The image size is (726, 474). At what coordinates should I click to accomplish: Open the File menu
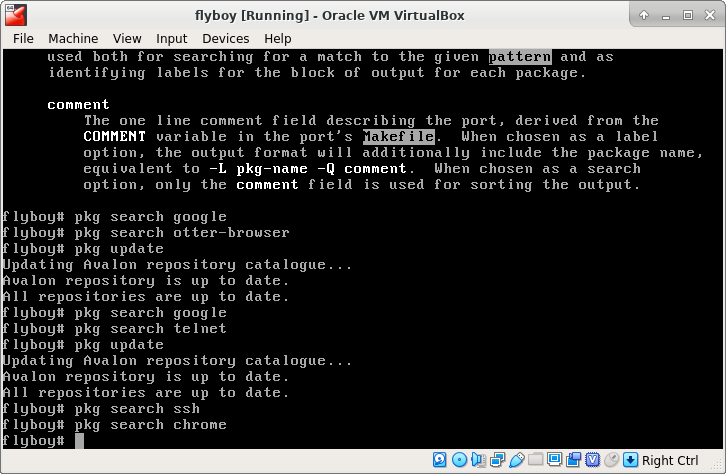[23, 38]
